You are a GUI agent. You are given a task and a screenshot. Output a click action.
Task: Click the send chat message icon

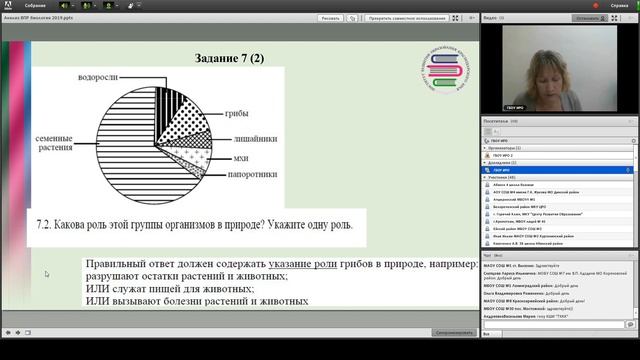630,324
